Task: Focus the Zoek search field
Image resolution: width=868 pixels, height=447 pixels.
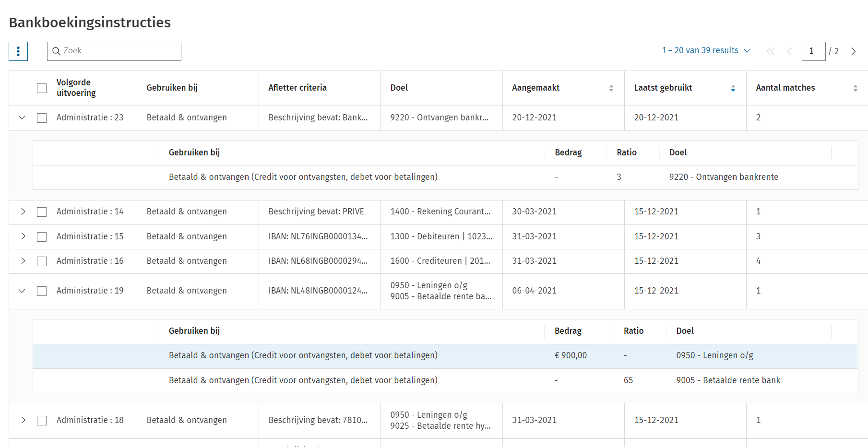Action: pos(120,51)
